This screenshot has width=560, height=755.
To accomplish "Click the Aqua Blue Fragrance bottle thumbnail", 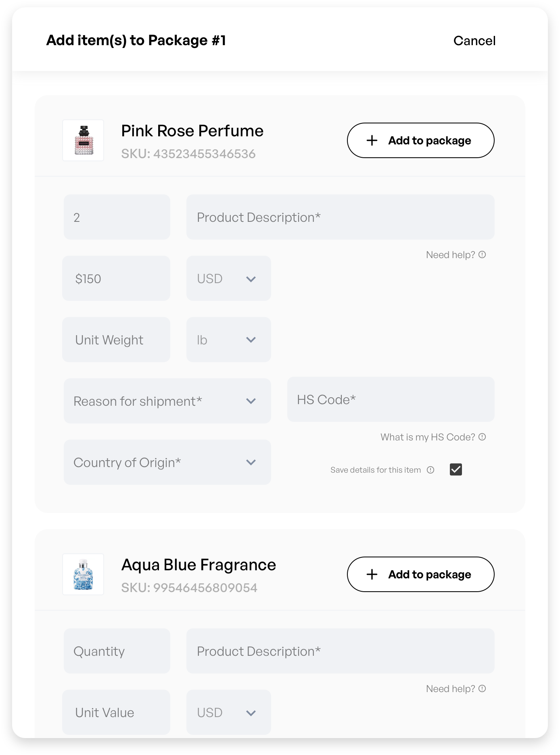I will (x=83, y=574).
